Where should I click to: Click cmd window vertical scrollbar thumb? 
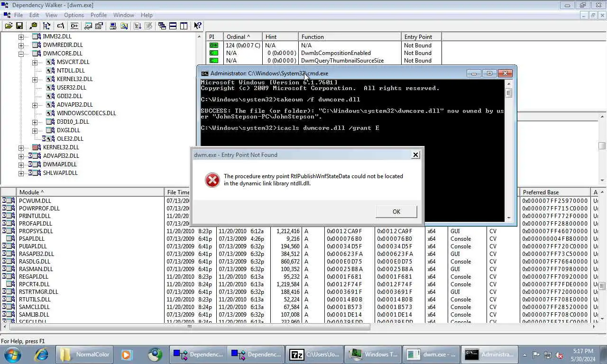(x=508, y=92)
